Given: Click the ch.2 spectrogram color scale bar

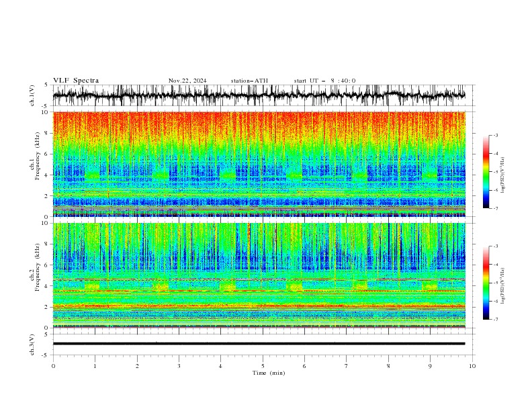Looking at the screenshot, I should (x=486, y=283).
